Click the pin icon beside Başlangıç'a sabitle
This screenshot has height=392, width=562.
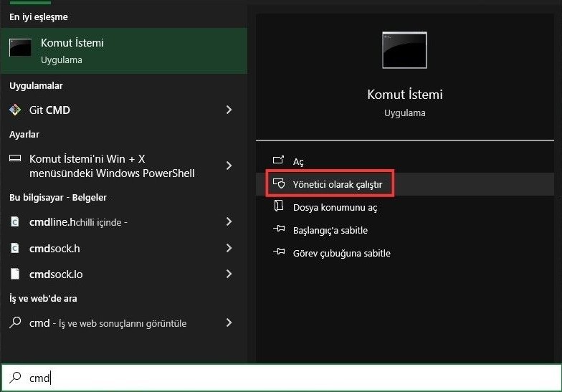280,230
